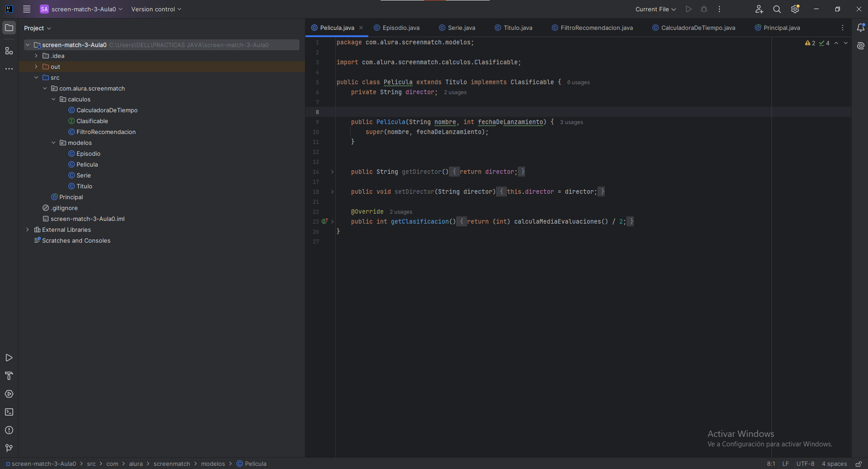Click screenmatch in the breadcrumb bar
Screen dimensions: 868x469
point(172,464)
